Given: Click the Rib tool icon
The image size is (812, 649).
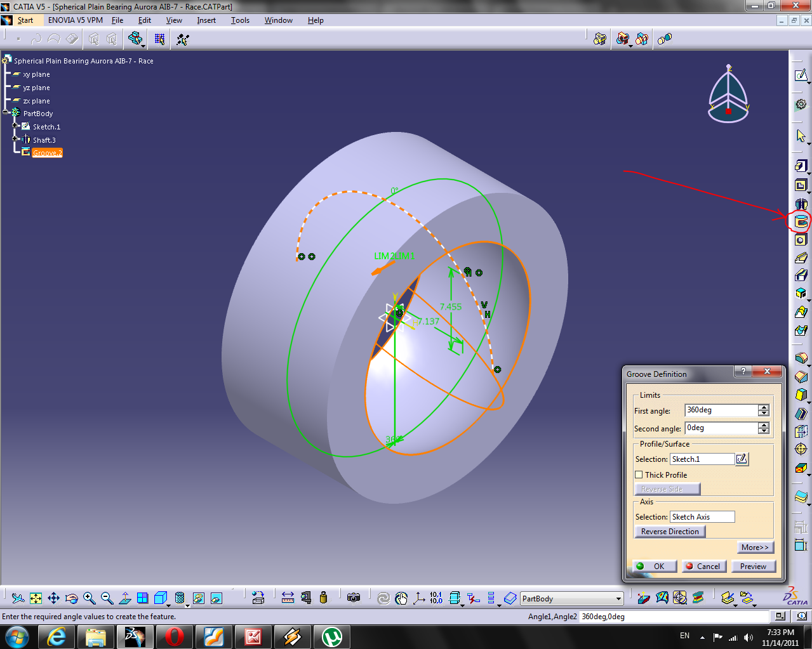Looking at the screenshot, I should coord(801,258).
